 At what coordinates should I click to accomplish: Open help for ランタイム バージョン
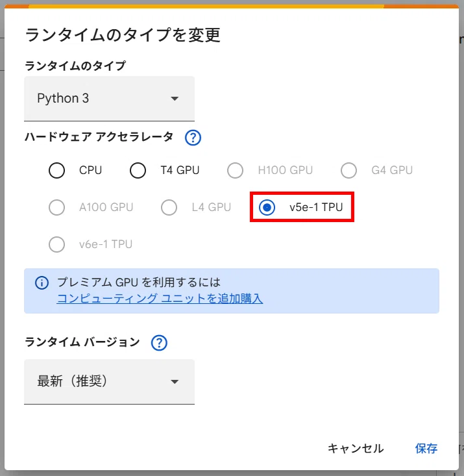point(159,343)
